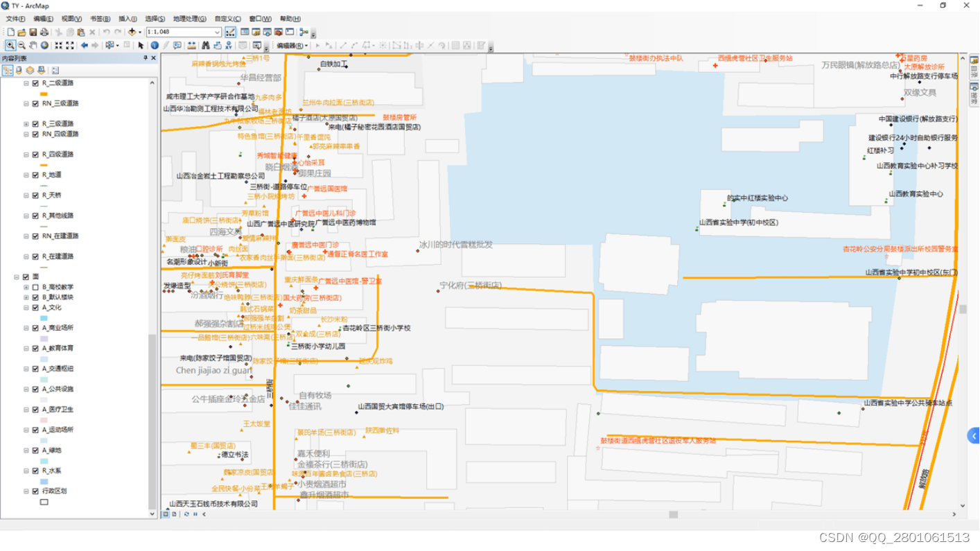Image resolution: width=980 pixels, height=551 pixels.
Task: Create a new map document
Action: click(x=11, y=32)
